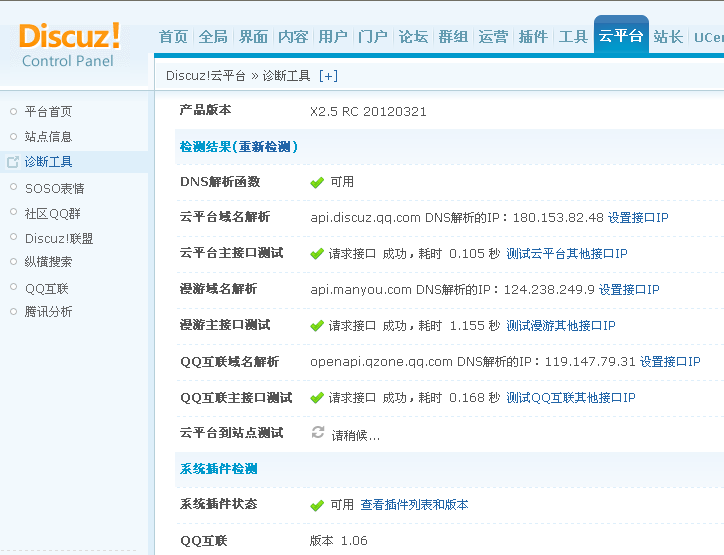Click the green checkmark for DNS解析函数
Image resolution: width=724 pixels, height=555 pixels.
click(x=317, y=183)
